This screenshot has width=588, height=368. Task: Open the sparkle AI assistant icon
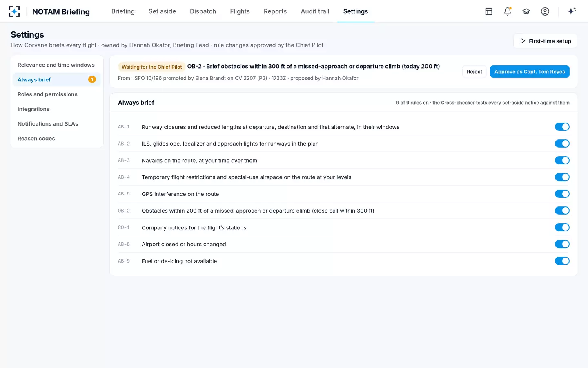coord(572,11)
